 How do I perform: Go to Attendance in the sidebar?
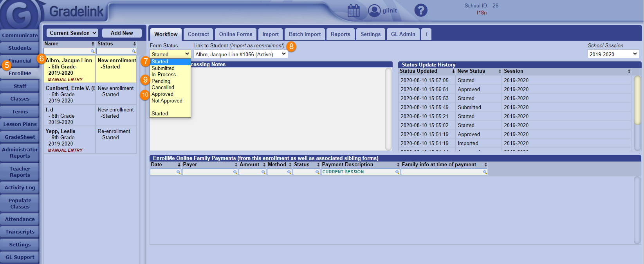pos(20,219)
